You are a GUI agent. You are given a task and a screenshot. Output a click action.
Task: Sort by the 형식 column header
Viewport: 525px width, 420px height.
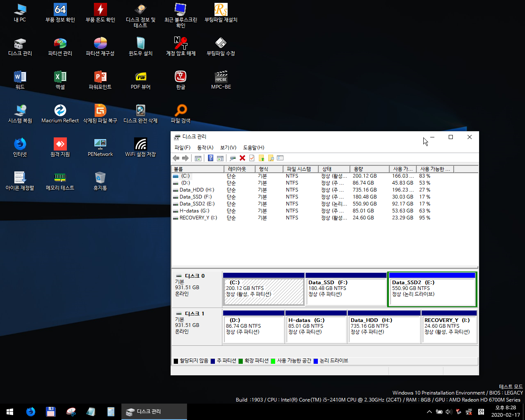pyautogui.click(x=269, y=169)
